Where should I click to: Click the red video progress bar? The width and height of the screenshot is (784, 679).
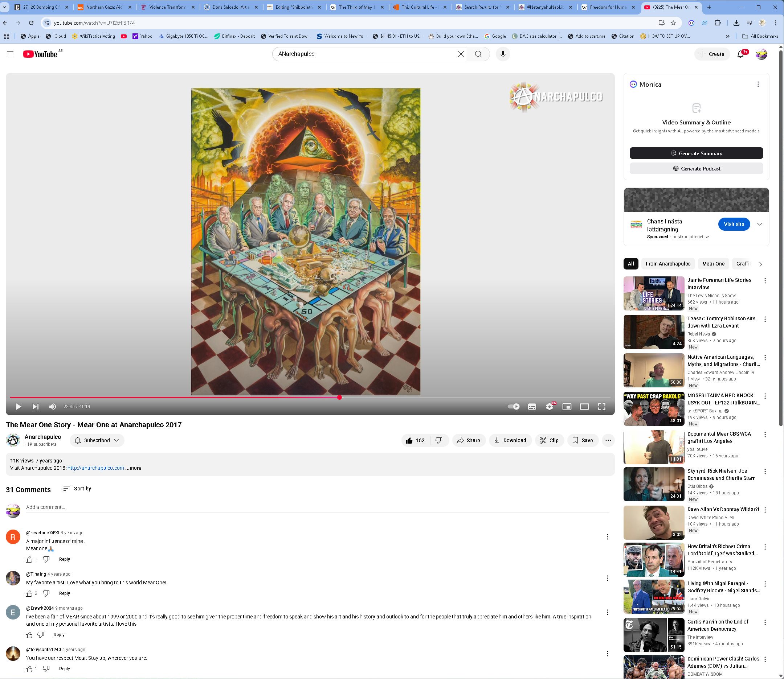coord(174,397)
